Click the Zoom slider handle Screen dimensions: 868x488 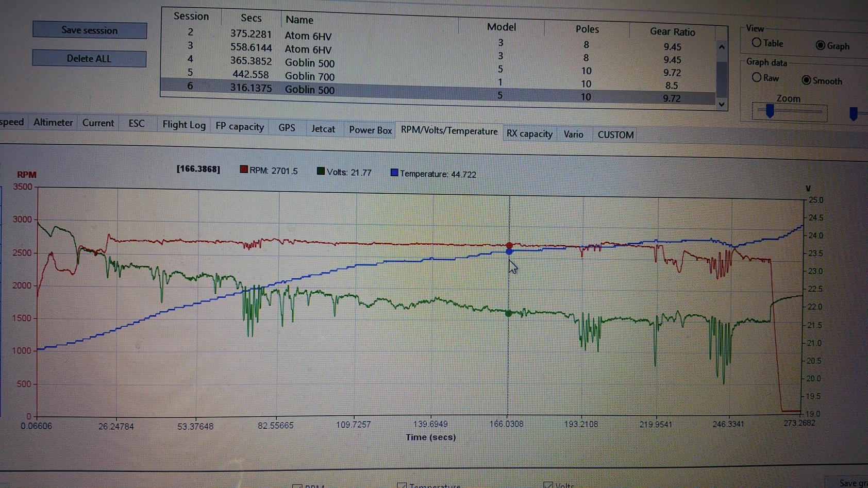coord(770,111)
